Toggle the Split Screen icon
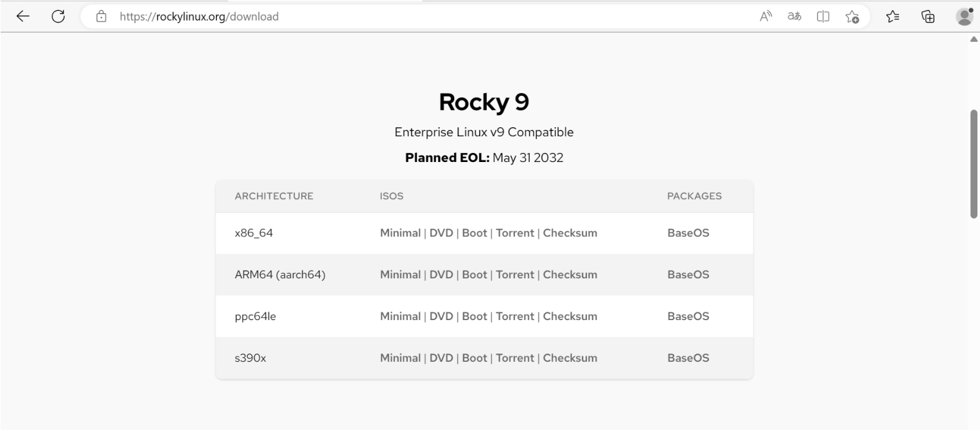 pyautogui.click(x=823, y=17)
